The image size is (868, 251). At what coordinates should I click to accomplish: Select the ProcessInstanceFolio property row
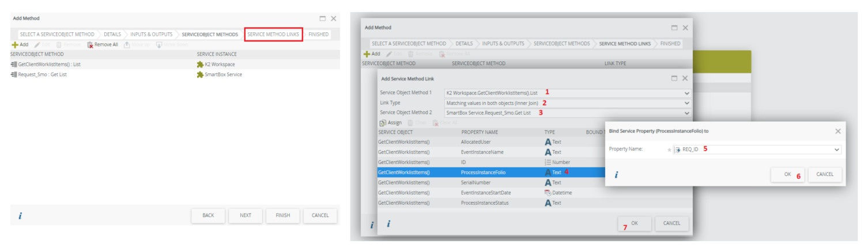click(483, 173)
